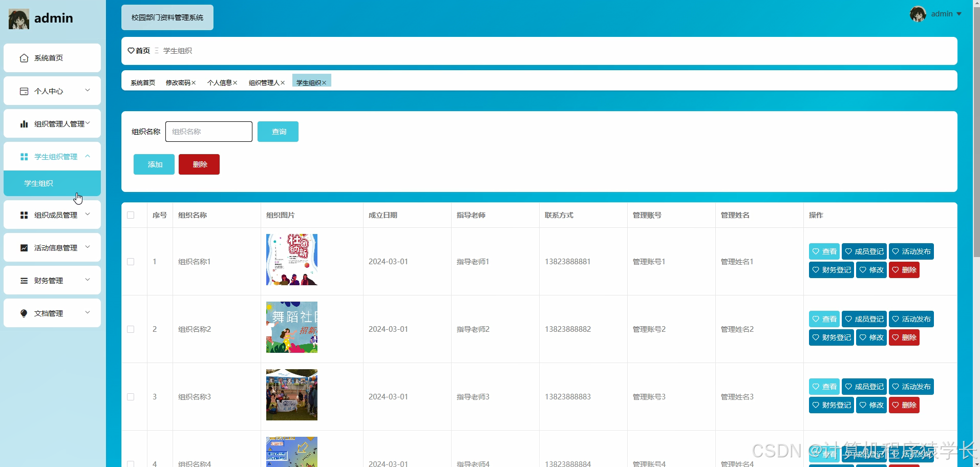The image size is (980, 467).
Task: Expand the 文档管理 menu chevron
Action: 88,312
